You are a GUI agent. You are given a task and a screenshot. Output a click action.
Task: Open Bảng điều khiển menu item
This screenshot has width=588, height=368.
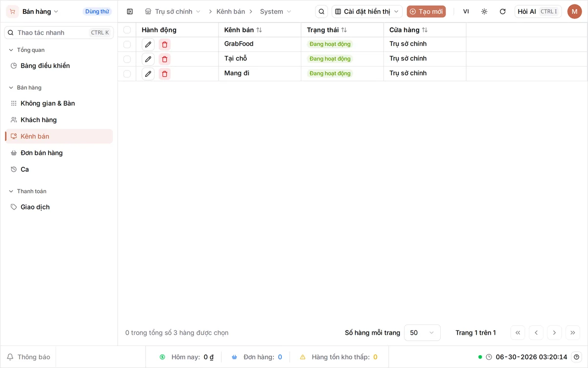click(x=59, y=66)
